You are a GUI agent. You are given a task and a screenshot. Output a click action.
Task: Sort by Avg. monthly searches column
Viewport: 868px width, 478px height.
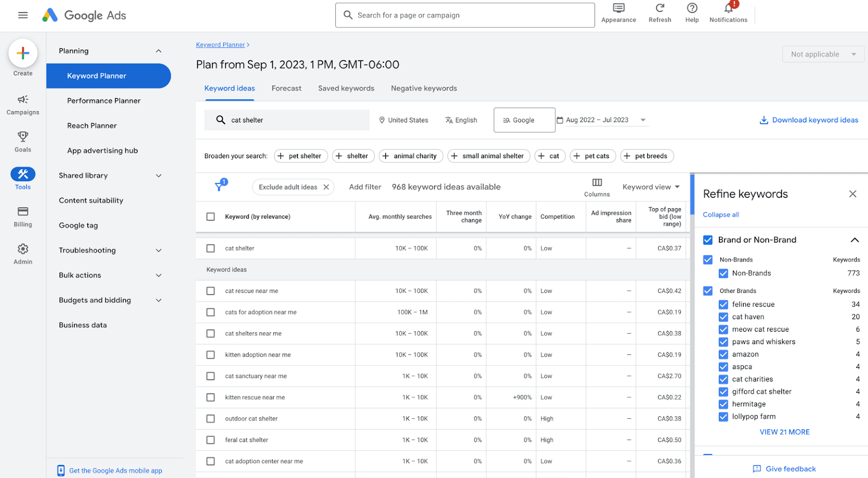click(400, 216)
